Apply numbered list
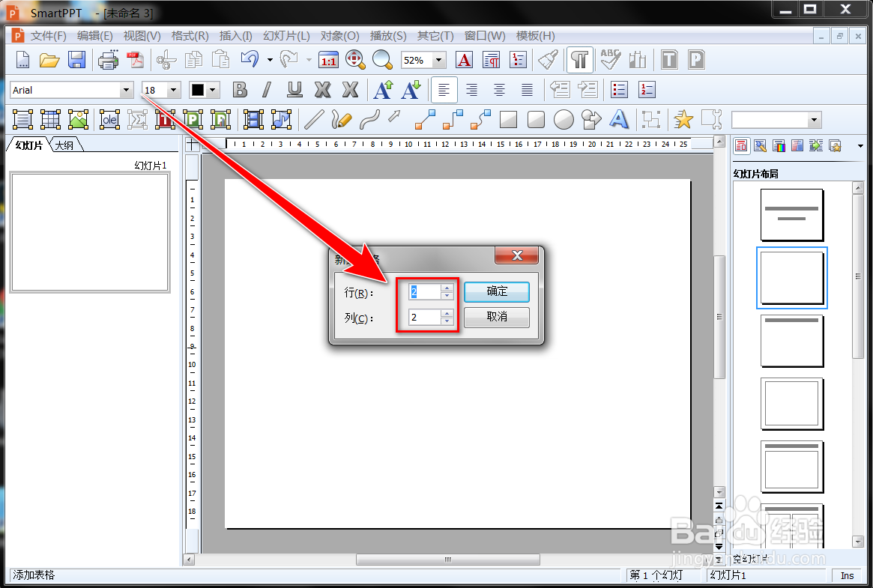873x588 pixels. point(647,90)
